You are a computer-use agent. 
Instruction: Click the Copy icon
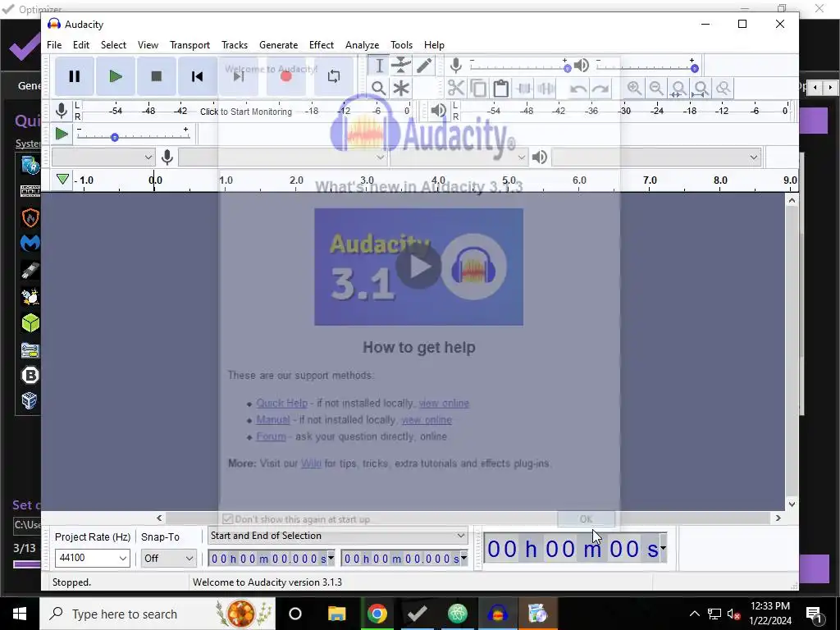(478, 88)
